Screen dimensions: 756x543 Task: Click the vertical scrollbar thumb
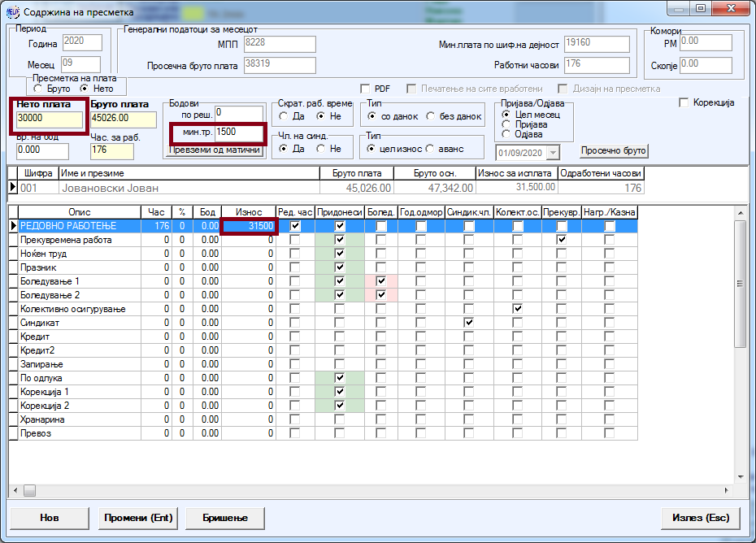click(x=740, y=284)
